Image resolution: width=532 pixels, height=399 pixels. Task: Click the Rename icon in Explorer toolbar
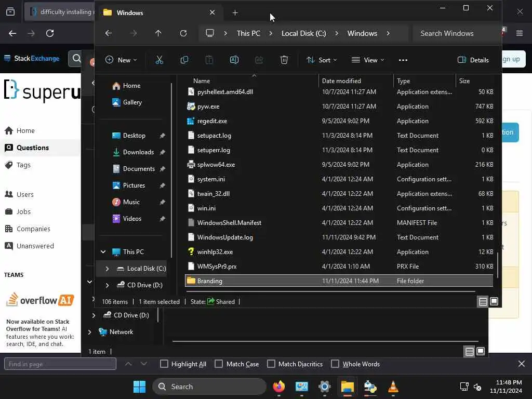click(x=234, y=60)
